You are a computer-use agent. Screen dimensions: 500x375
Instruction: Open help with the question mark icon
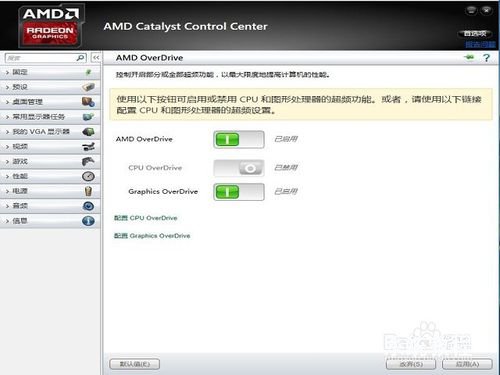point(486,58)
